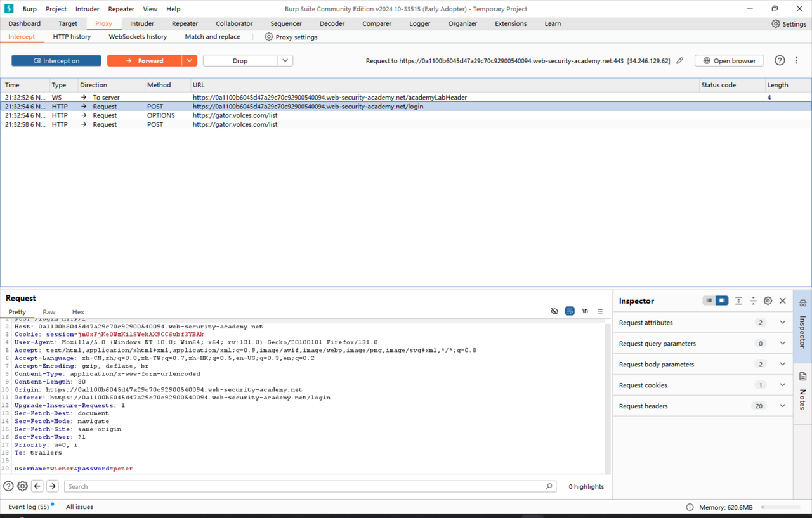
Task: Expand all Inspector sections using the expand icon
Action: click(x=738, y=301)
